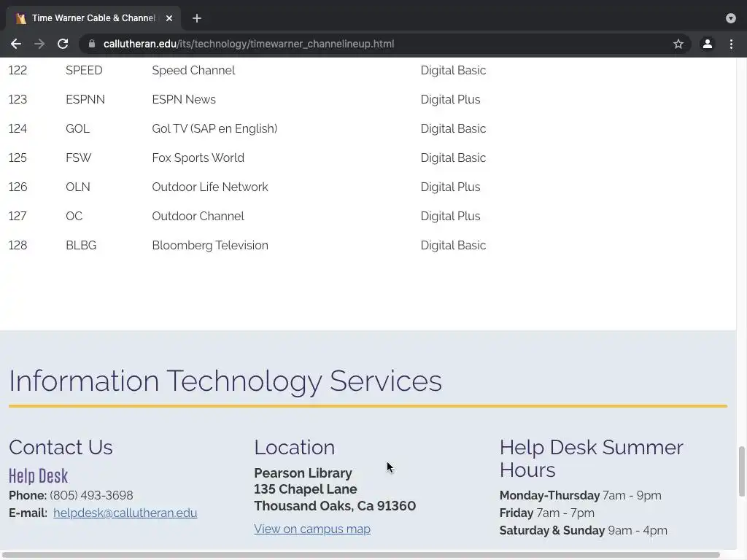Click the Help Desk phone number
Viewport: 747px width, 560px height.
[x=91, y=496]
